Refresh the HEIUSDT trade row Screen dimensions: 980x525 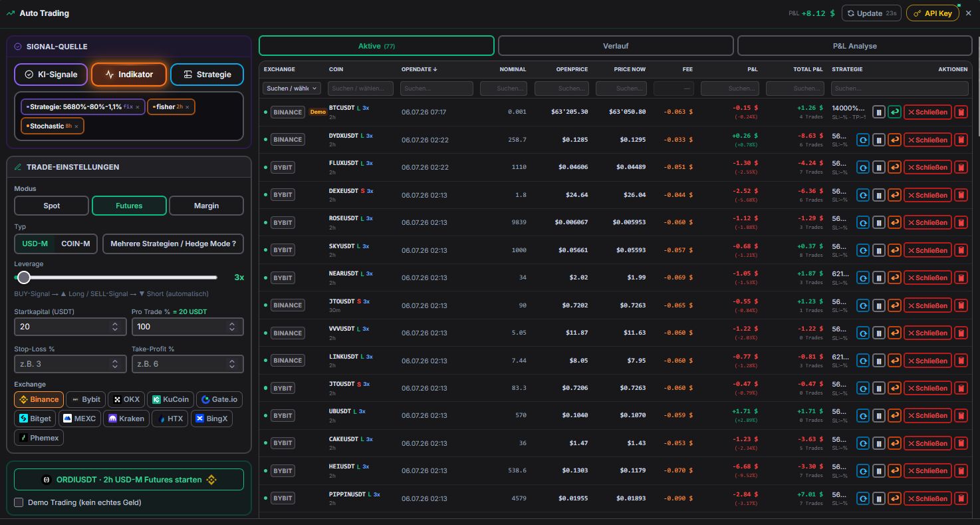[863, 471]
